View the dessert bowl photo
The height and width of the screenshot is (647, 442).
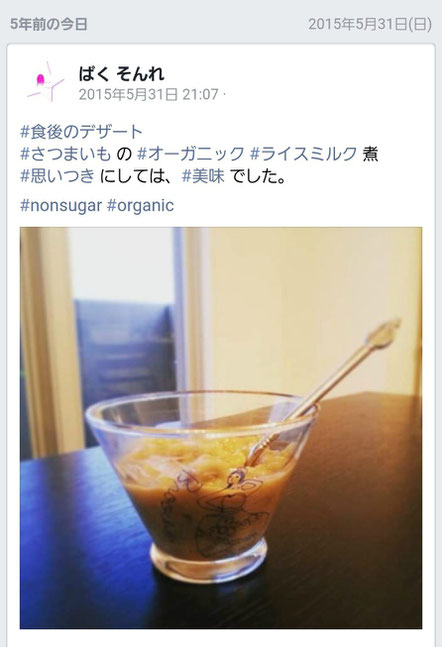tap(221, 428)
